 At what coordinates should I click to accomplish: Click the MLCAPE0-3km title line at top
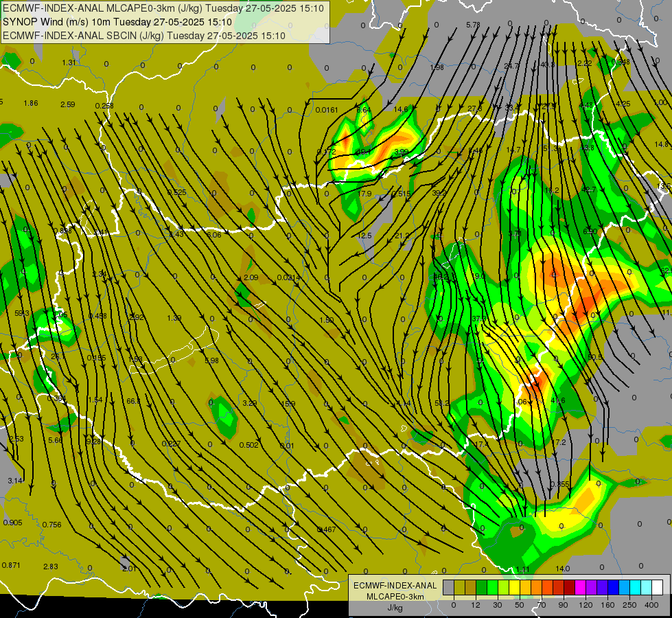(x=163, y=8)
